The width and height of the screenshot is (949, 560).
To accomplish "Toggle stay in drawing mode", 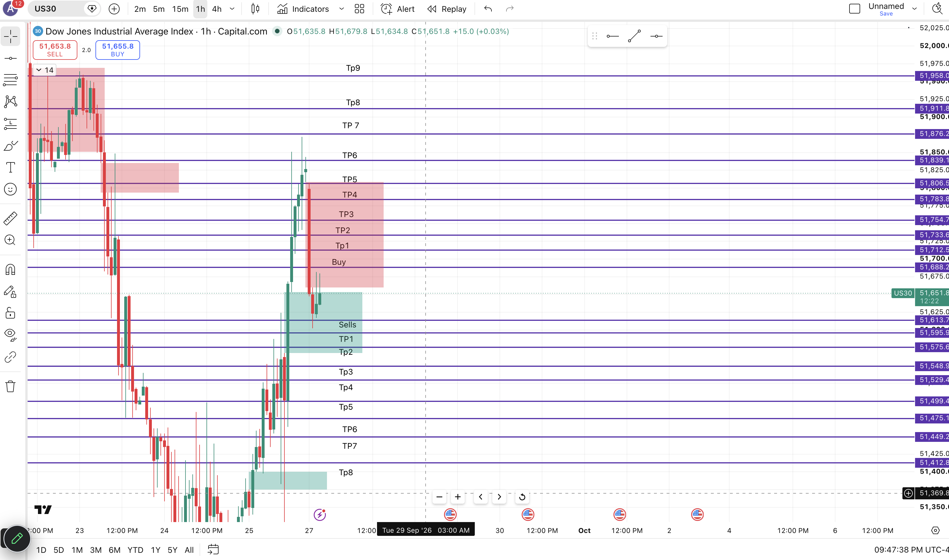I will (x=11, y=291).
